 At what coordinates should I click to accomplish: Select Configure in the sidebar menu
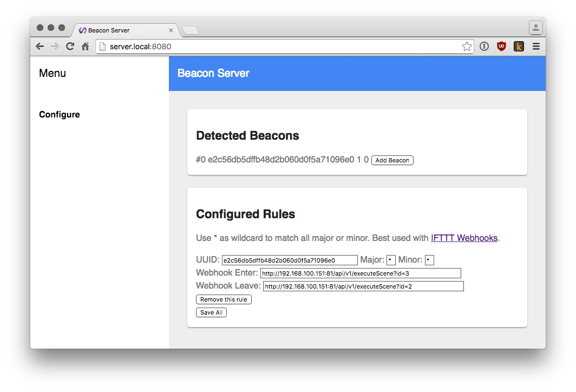tap(60, 114)
